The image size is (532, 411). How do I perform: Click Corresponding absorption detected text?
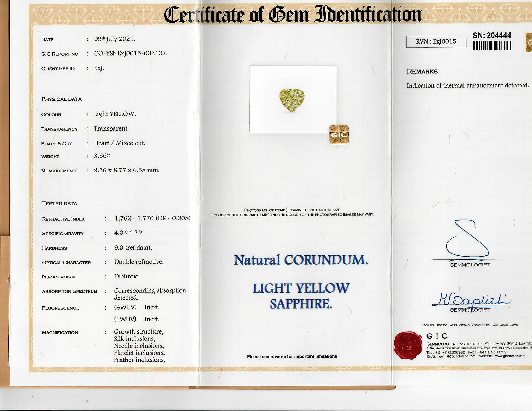pos(150,294)
